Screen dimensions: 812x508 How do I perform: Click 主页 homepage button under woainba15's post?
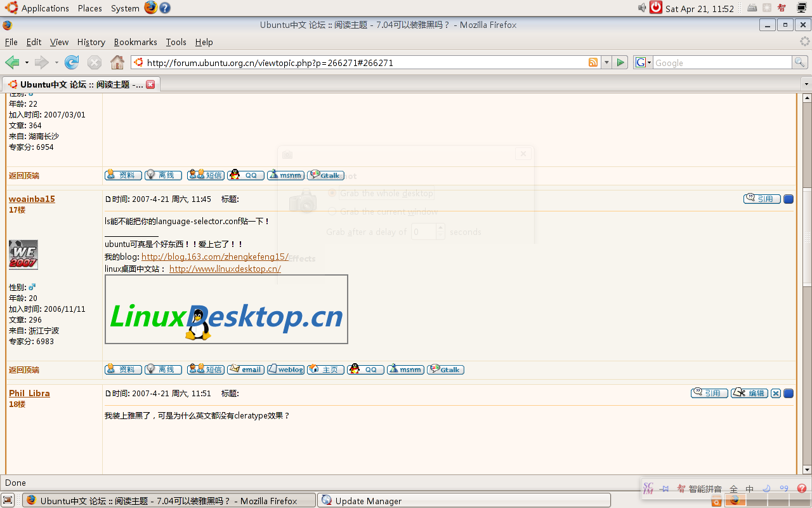326,370
